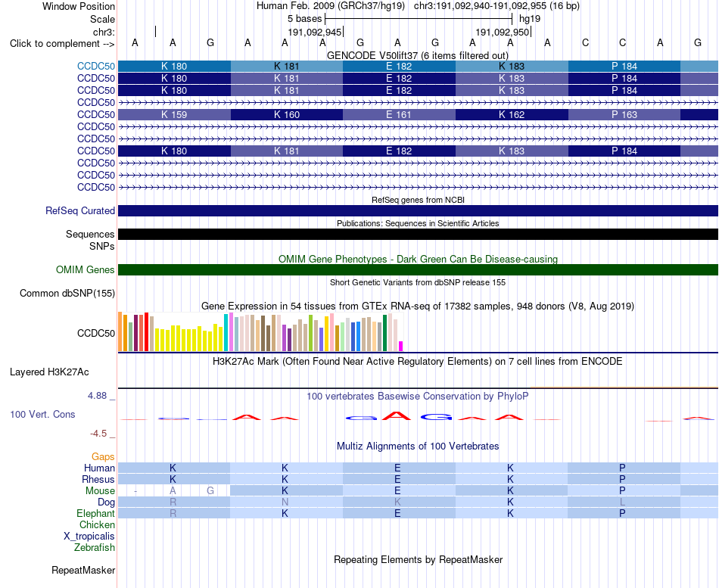The image size is (719, 588).
Task: Click the 4.88 PhyloP scale value
Action: [x=97, y=395]
